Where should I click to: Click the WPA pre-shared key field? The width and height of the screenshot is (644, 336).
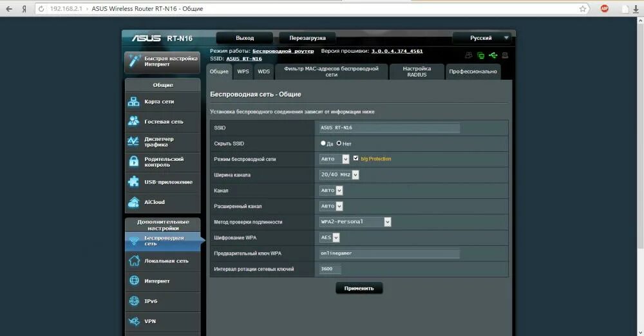(390, 254)
